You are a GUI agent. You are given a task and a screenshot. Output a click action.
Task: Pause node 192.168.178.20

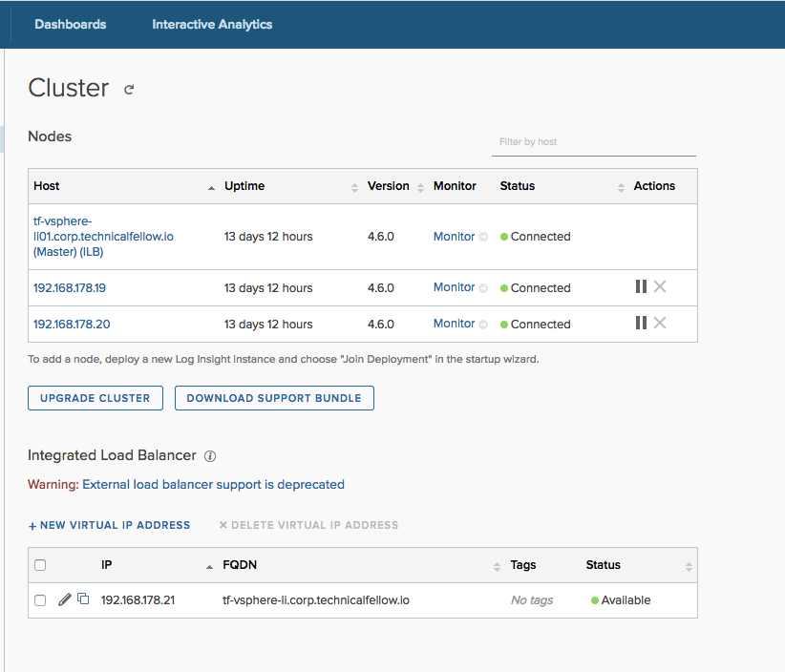641,323
